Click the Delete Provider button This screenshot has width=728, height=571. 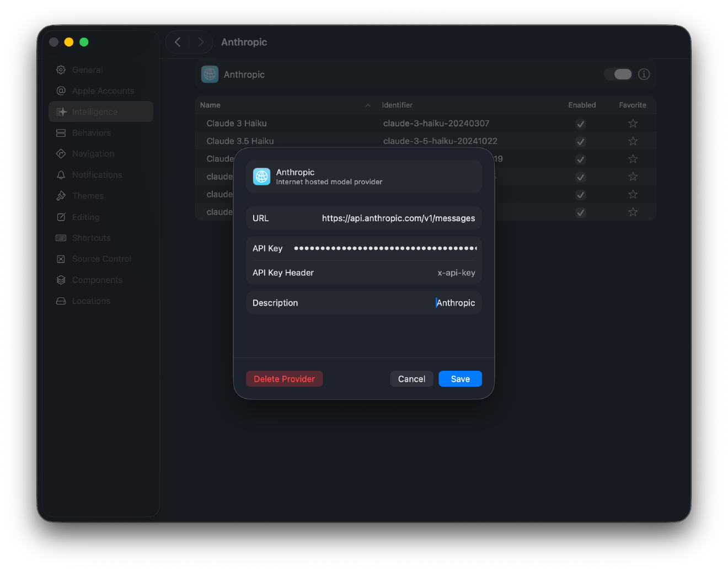coord(284,379)
